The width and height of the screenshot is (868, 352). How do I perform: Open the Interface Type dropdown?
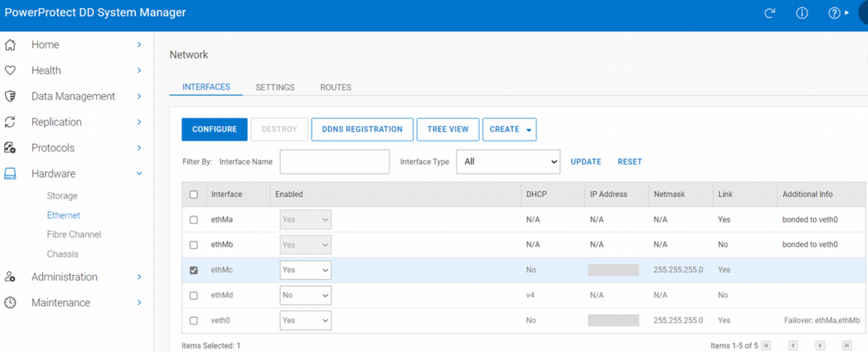508,162
